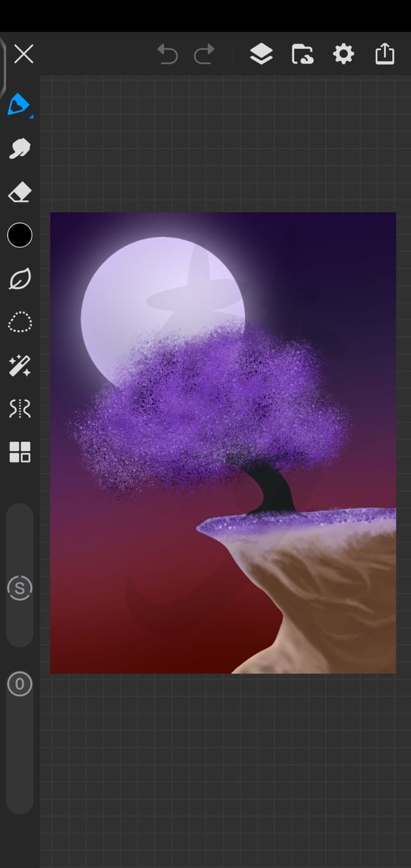
Task: Open the gallery folder sync icon
Action: 302,54
